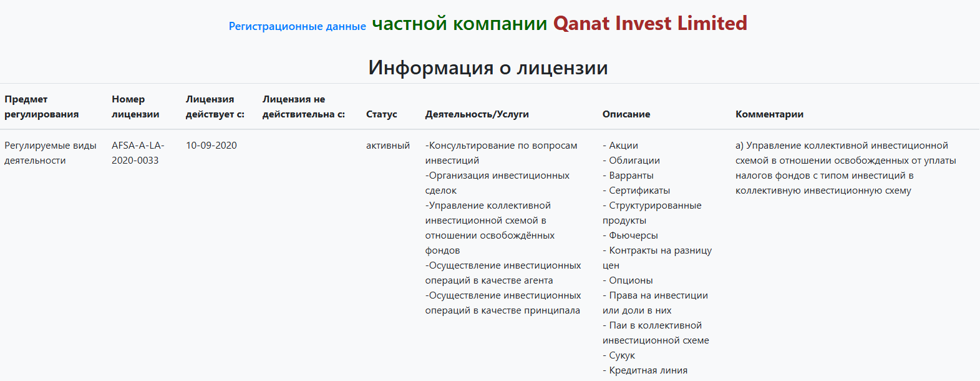
Task: Click the 'Номер лицензии' column header
Action: (135, 107)
